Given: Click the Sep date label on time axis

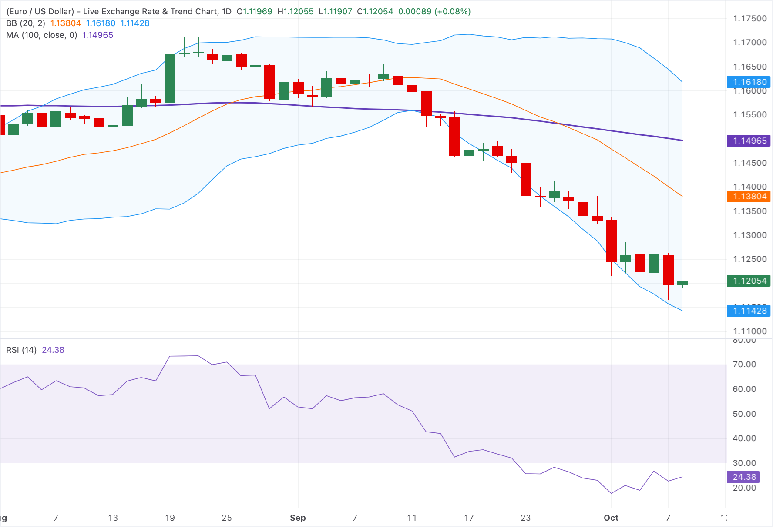Looking at the screenshot, I should pyautogui.click(x=298, y=518).
